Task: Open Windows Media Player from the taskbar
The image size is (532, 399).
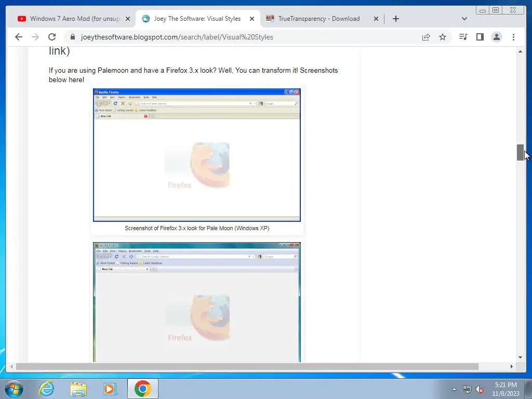Action: pos(110,389)
